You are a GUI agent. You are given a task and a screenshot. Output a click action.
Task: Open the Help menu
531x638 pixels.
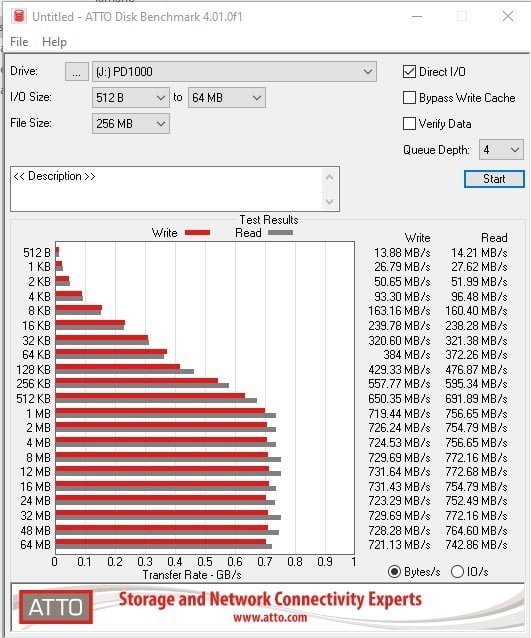coord(54,42)
